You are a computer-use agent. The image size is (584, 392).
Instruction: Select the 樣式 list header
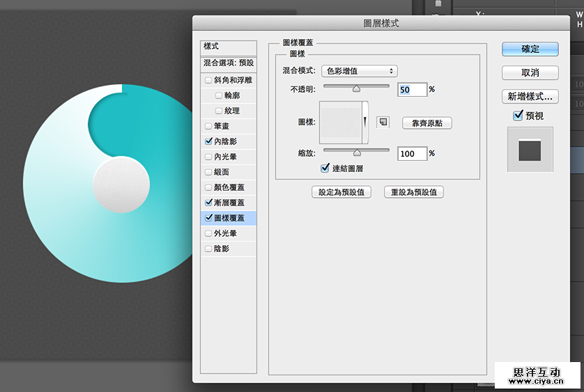coord(229,48)
